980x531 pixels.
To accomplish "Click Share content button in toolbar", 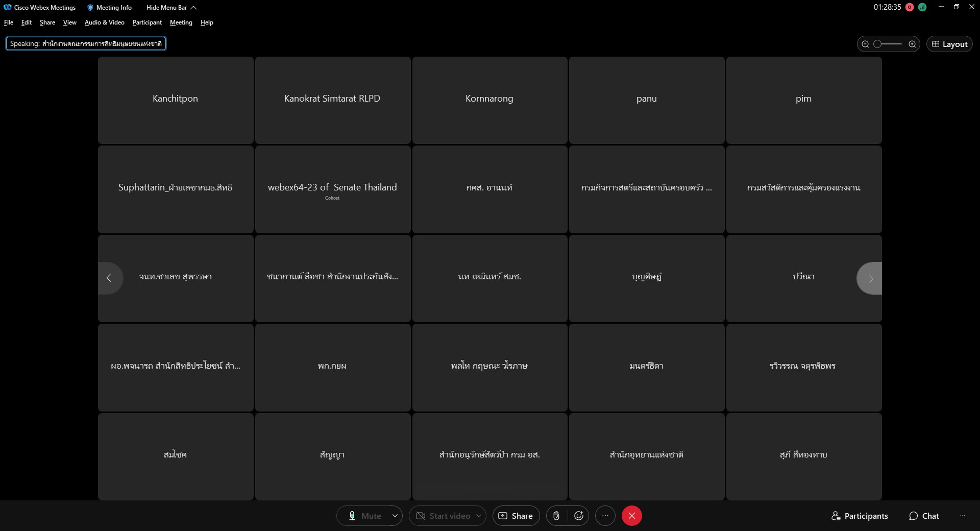I will coord(516,516).
